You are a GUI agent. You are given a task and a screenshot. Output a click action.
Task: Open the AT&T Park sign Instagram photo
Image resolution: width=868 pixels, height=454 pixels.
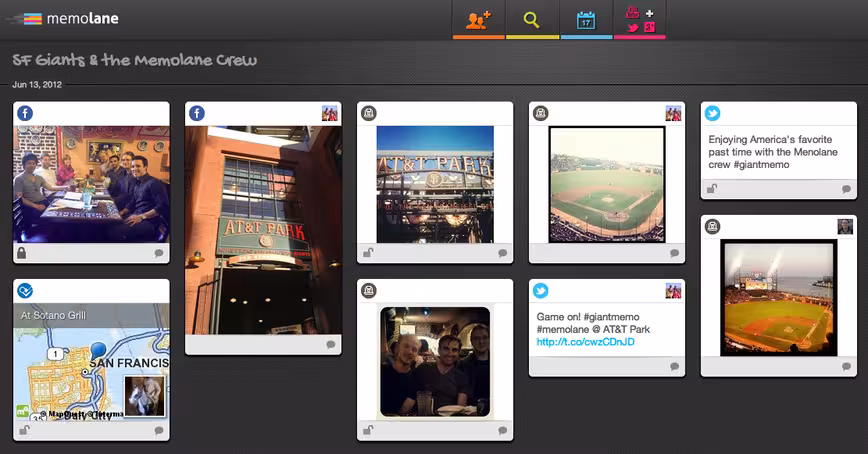pyautogui.click(x=435, y=184)
